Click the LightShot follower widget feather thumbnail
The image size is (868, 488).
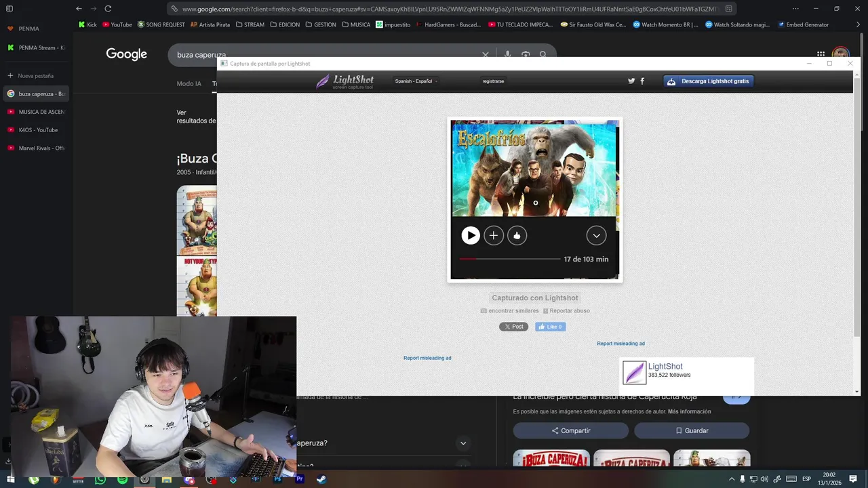click(635, 373)
